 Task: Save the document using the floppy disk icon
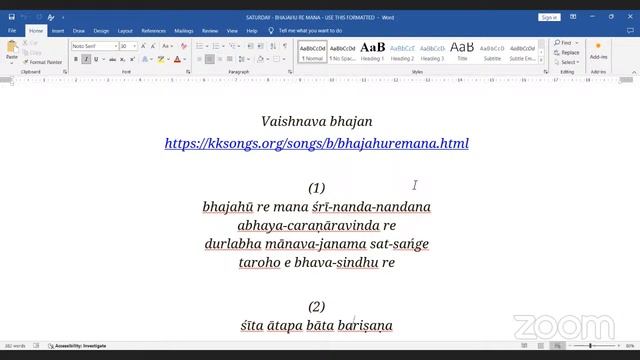(x=11, y=17)
